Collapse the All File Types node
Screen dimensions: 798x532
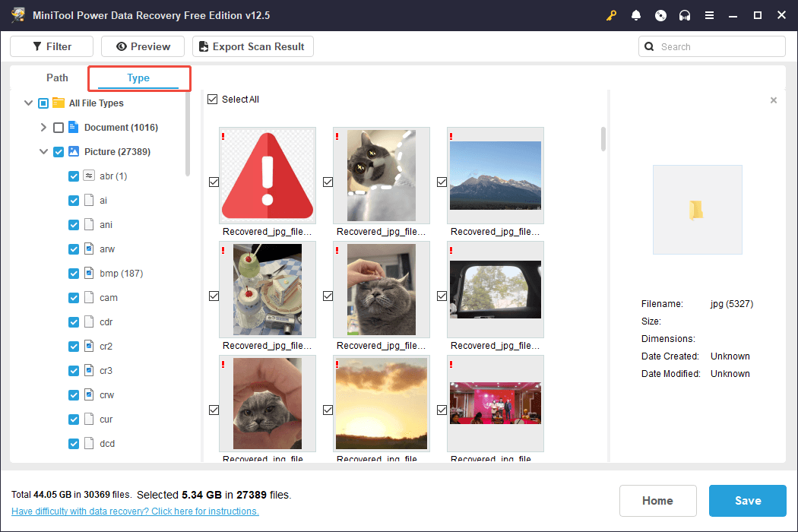(29, 103)
